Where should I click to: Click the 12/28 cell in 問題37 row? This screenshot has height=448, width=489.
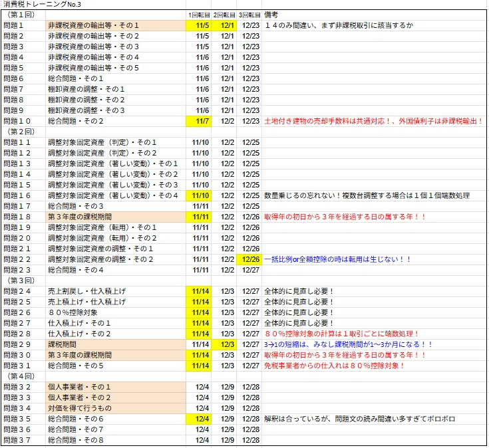249,440
